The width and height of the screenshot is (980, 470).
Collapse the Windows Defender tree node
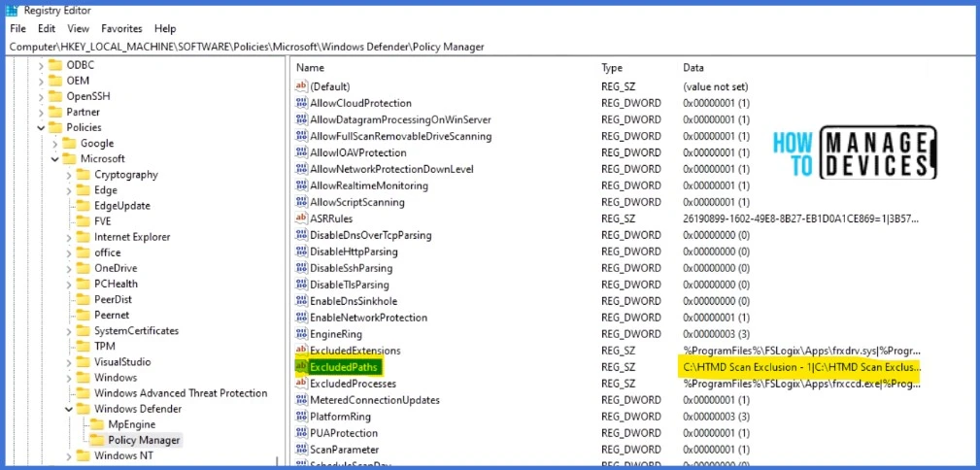(x=69, y=409)
